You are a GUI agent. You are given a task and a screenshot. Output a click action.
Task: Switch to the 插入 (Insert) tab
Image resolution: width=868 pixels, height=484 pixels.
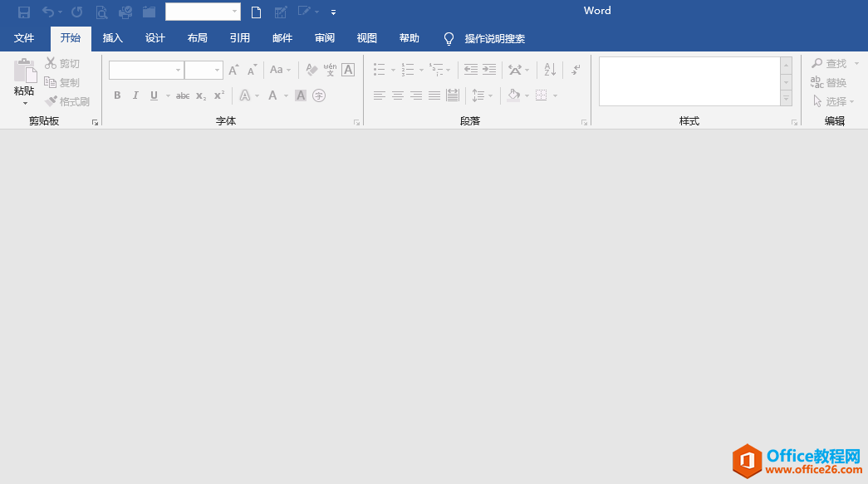(112, 38)
